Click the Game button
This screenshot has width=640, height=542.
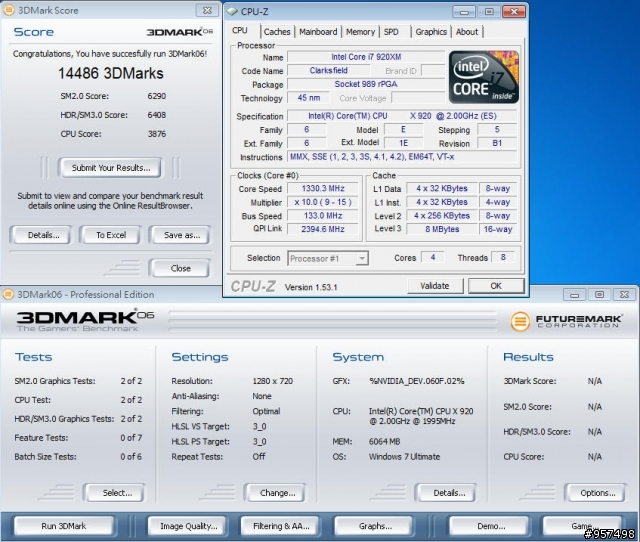point(582,526)
